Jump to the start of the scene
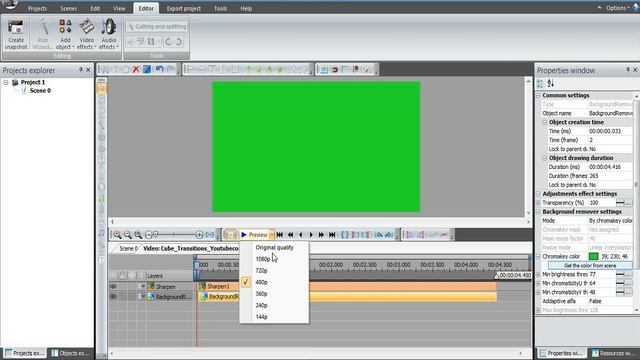This screenshot has width=640, height=360. [x=280, y=235]
